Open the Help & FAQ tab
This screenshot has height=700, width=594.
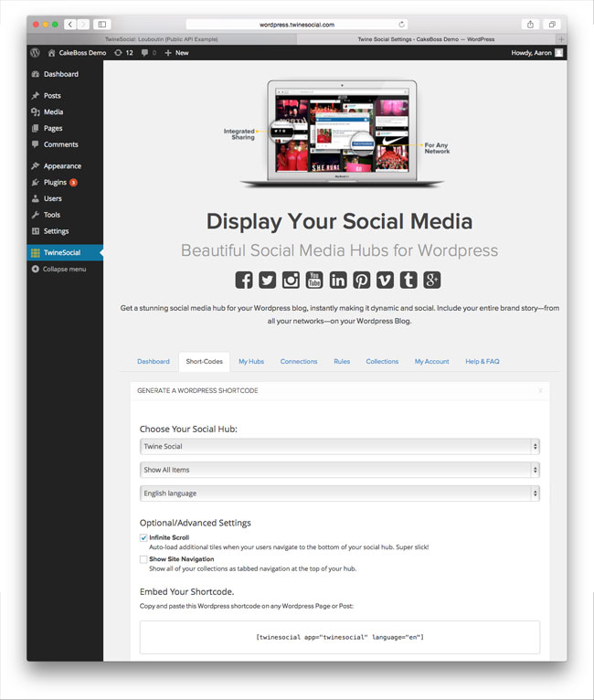point(483,361)
